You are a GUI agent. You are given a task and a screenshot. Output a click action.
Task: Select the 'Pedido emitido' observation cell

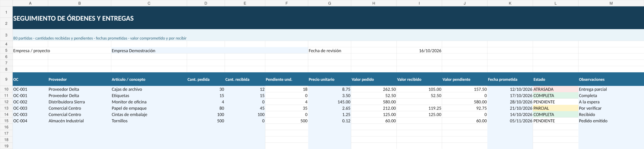click(611, 121)
